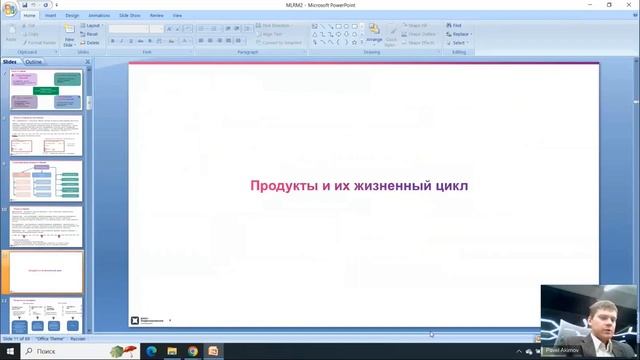Toggle Underline formatting
Image resolution: width=640 pixels, height=360 pixels.
click(131, 41)
